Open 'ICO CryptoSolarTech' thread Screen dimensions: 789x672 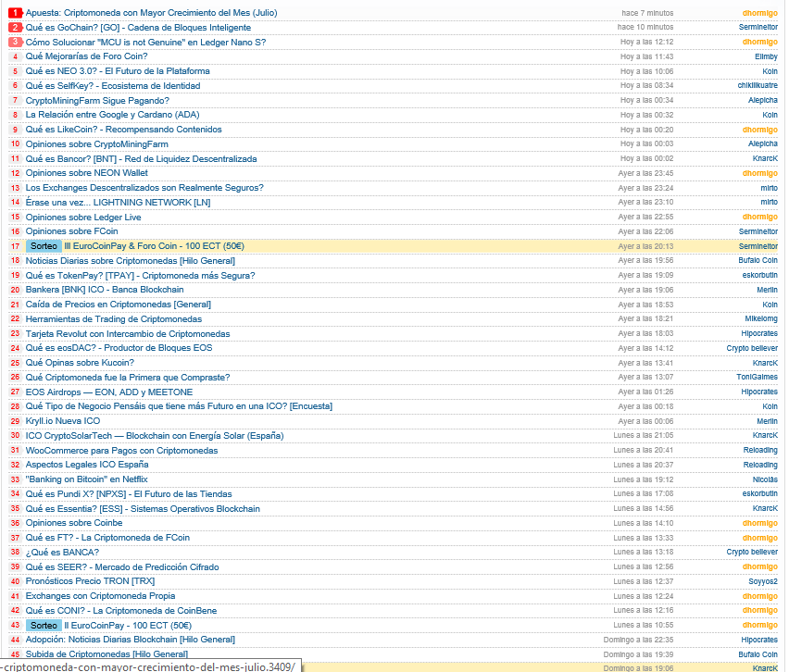point(155,436)
